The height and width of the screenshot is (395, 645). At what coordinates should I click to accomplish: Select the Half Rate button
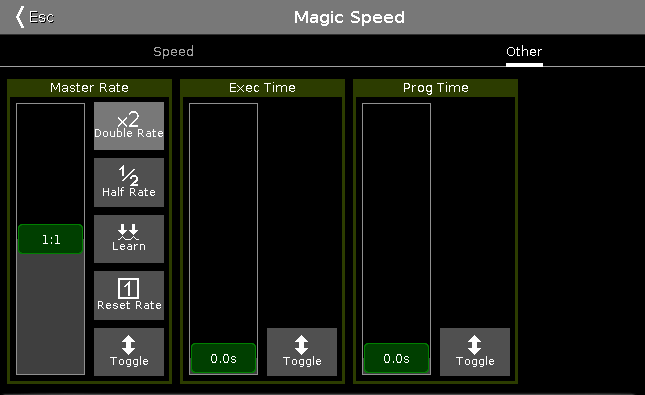129,182
